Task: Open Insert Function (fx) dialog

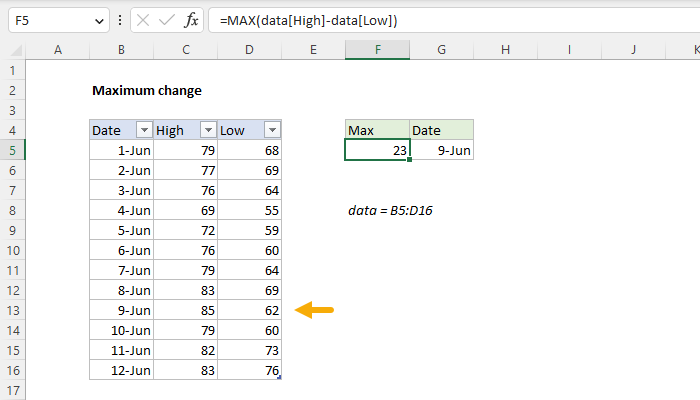Action: click(x=191, y=21)
